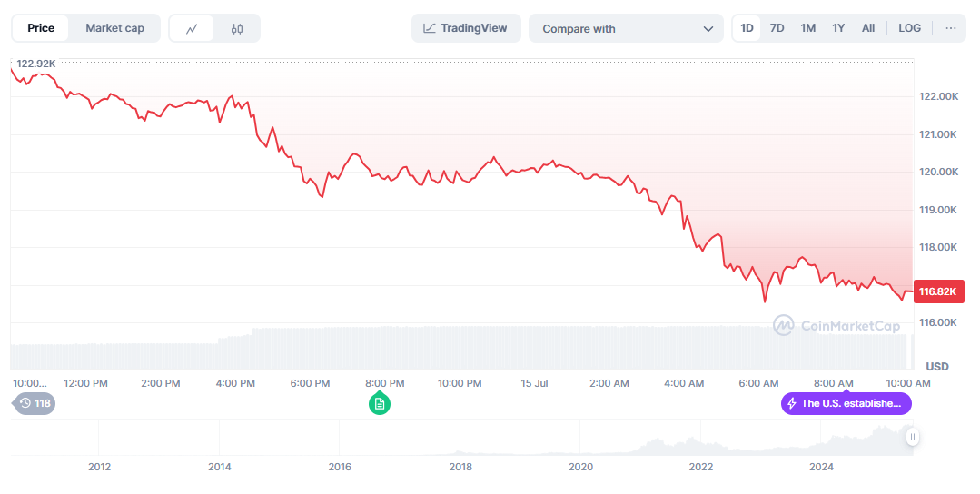Click the 8:00 AM time axis label
This screenshot has width=980, height=494.
pos(833,383)
